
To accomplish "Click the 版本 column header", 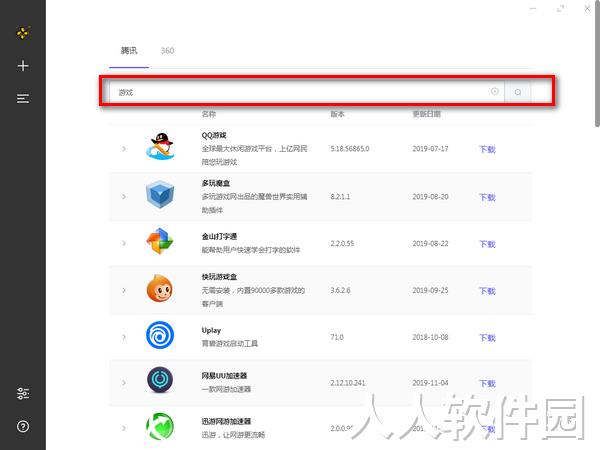I will (338, 114).
